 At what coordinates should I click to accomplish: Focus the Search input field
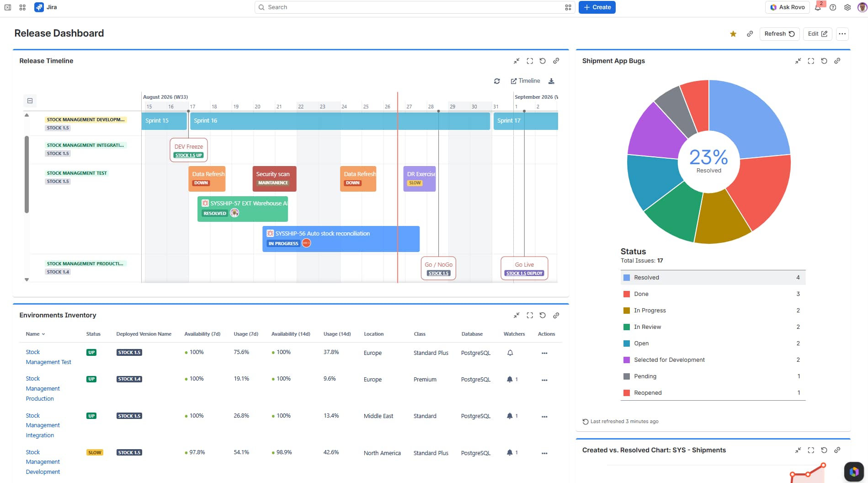[415, 7]
